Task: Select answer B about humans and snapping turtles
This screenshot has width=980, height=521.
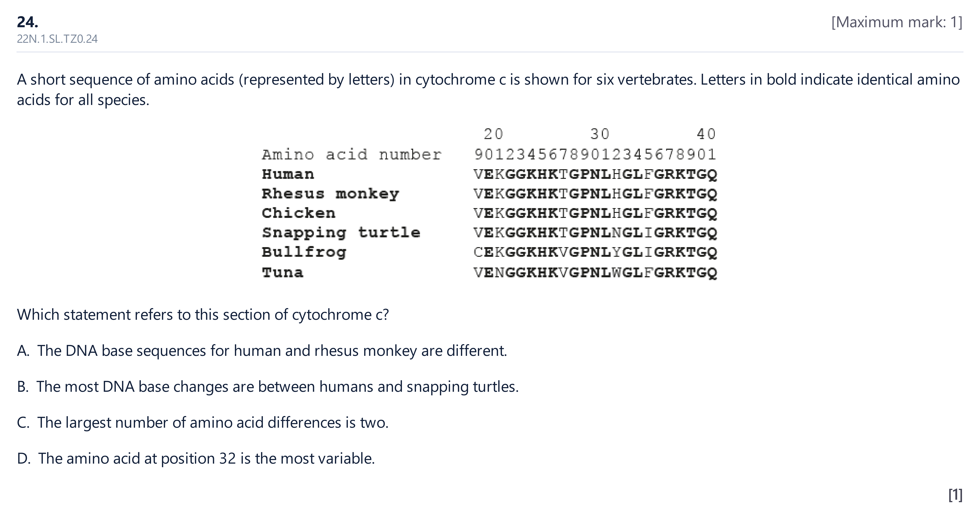Action: coord(268,387)
